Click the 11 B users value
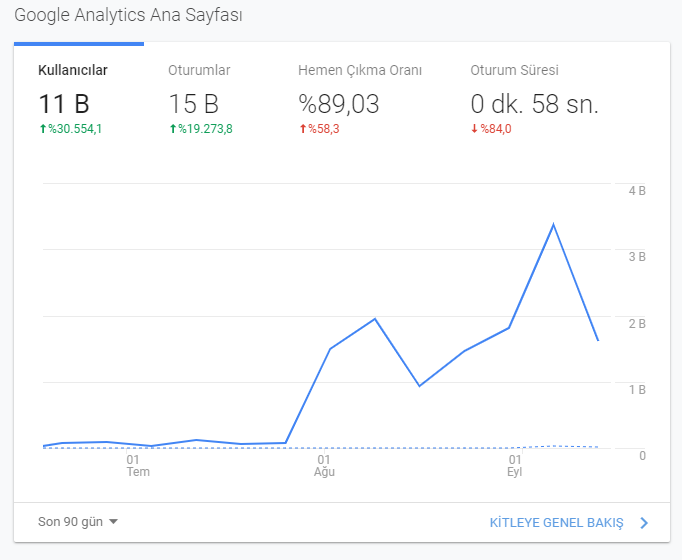 (x=64, y=104)
